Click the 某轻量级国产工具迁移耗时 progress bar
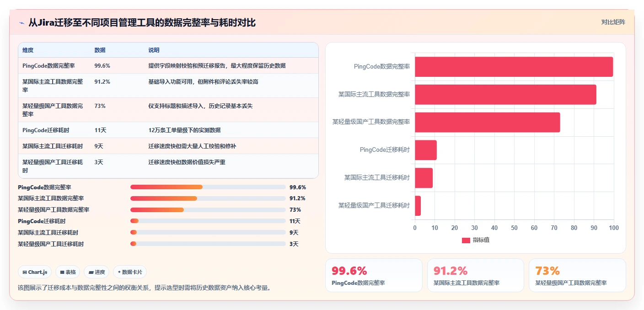Screen dimensions: 644x310 (x=208, y=244)
